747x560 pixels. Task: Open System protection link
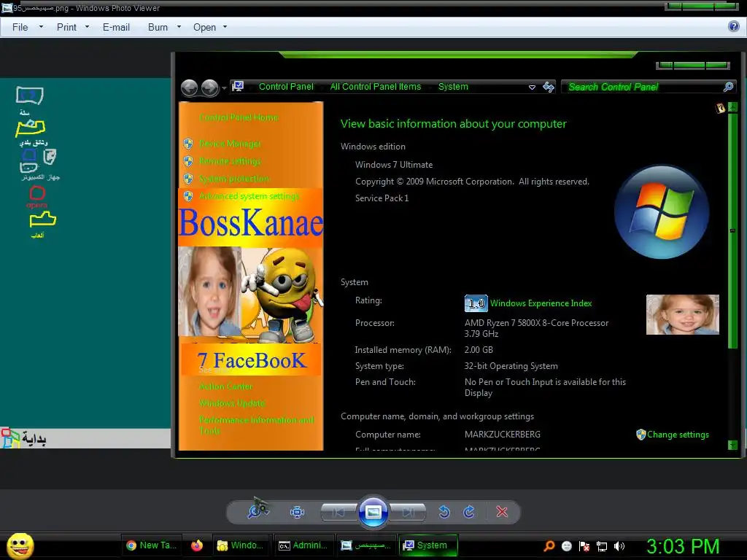click(234, 179)
